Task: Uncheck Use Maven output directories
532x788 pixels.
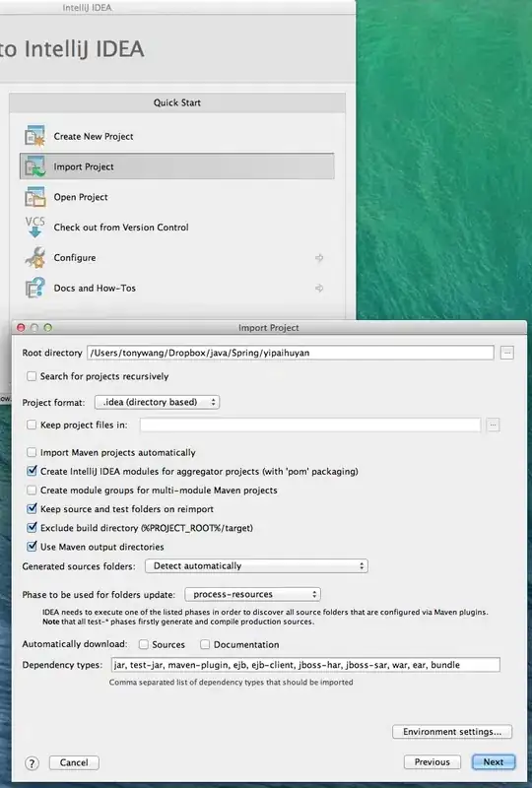Action: coord(32,547)
